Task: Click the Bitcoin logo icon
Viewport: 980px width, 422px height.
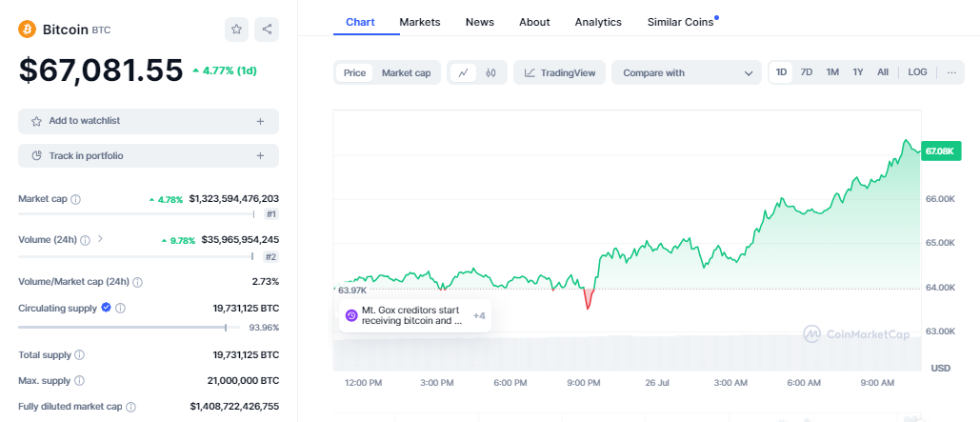Action: click(x=28, y=29)
